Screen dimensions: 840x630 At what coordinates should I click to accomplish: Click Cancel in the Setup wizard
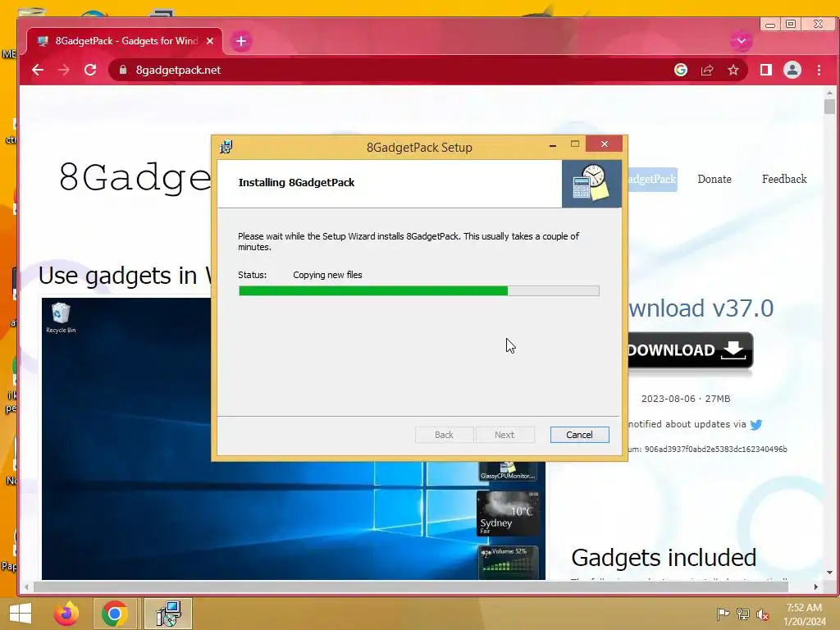pos(579,435)
